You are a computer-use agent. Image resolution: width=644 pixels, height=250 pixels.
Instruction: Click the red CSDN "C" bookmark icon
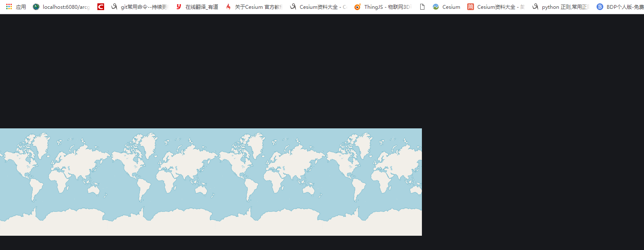point(100,7)
